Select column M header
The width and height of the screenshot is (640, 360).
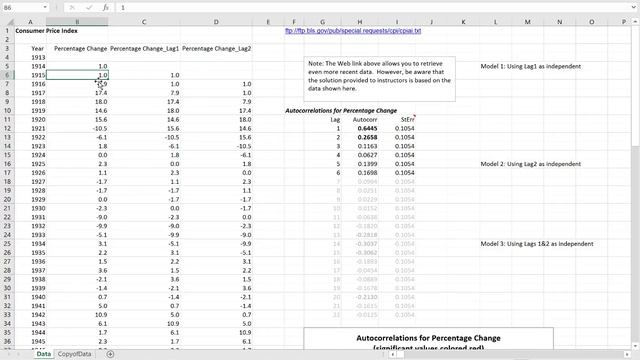point(527,22)
